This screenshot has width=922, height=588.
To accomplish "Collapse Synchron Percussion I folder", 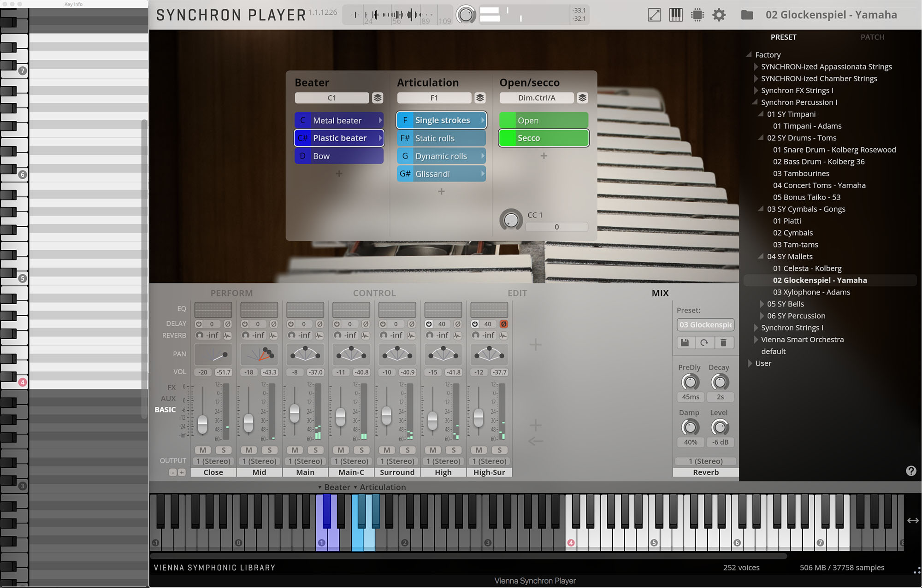I will point(755,102).
